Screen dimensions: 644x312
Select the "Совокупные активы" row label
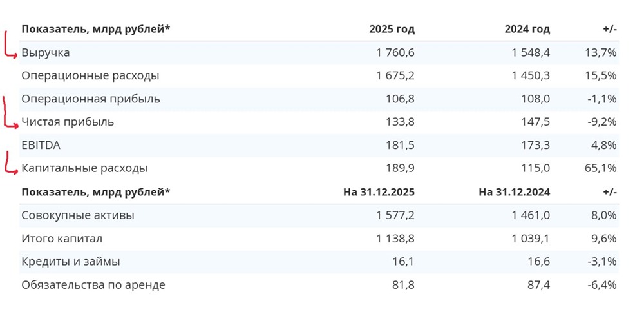(78, 215)
